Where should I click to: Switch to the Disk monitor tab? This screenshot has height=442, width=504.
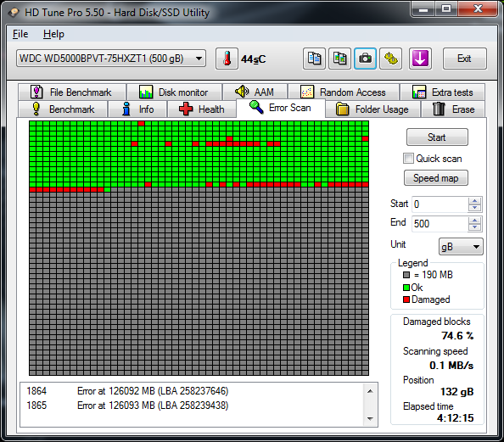pyautogui.click(x=175, y=92)
